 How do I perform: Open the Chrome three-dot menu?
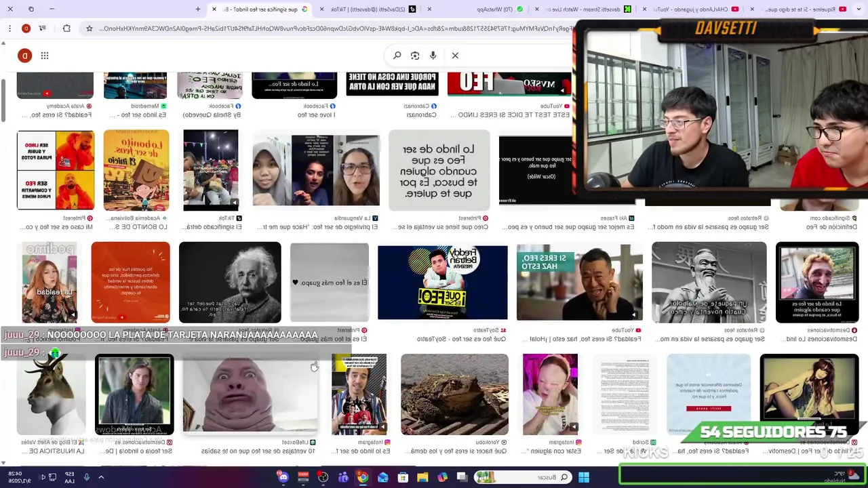pos(9,28)
